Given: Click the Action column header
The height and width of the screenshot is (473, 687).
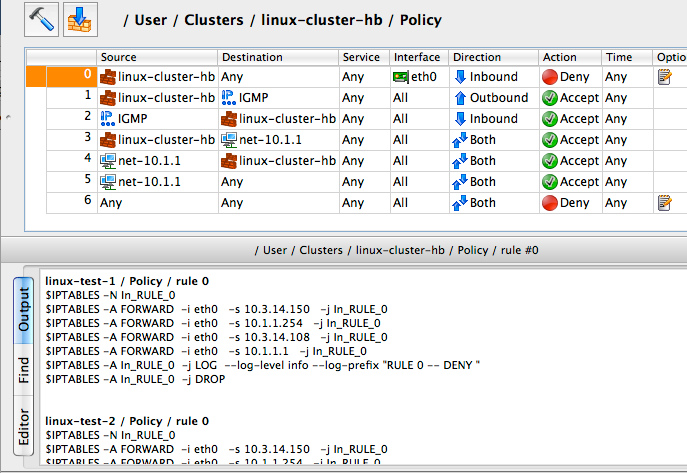Looking at the screenshot, I should click(570, 57).
